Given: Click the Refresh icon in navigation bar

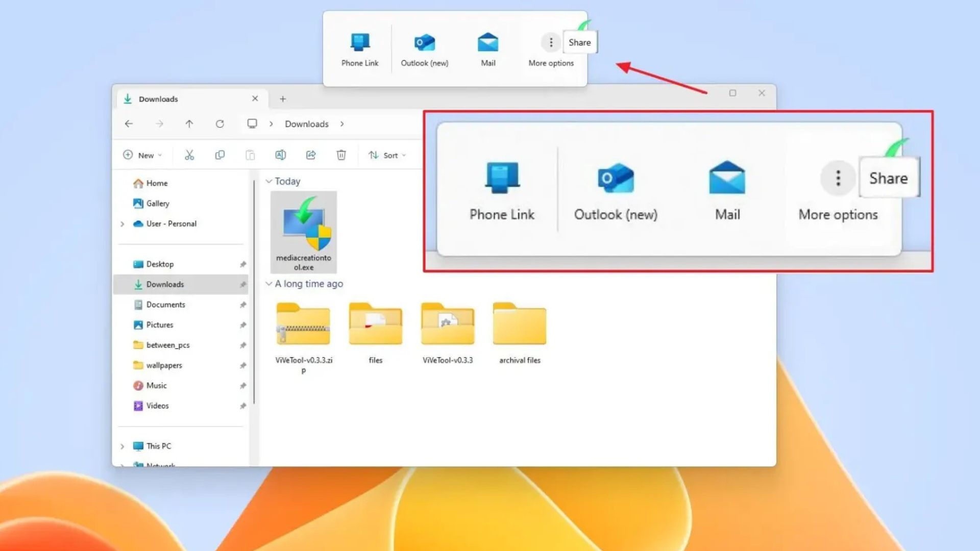Looking at the screenshot, I should pos(219,124).
